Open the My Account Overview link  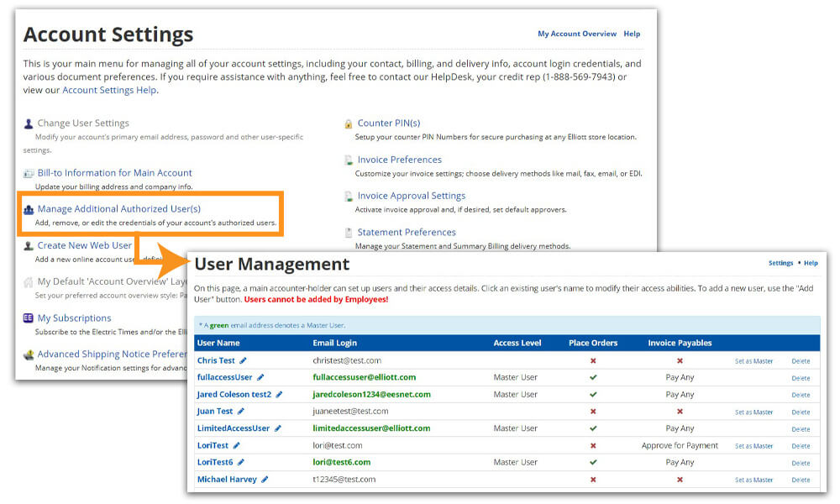578,34
